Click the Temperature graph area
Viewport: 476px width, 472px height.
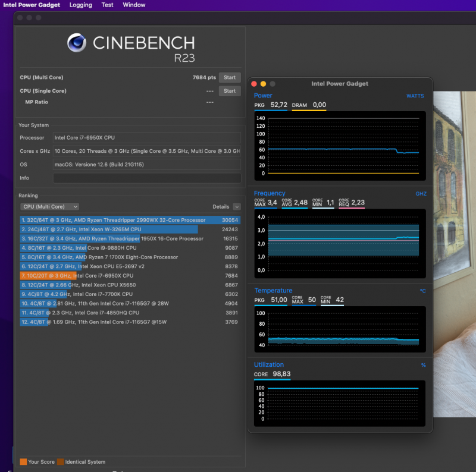pyautogui.click(x=340, y=329)
